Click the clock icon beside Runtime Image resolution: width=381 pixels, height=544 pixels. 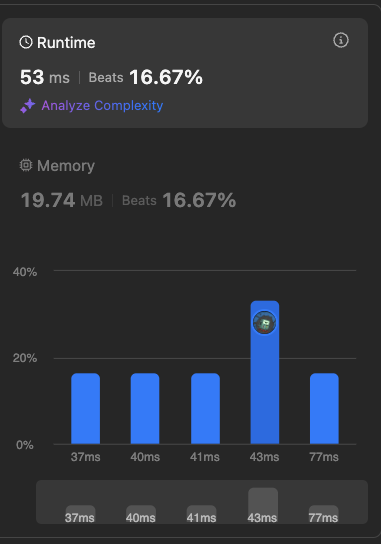tap(26, 42)
